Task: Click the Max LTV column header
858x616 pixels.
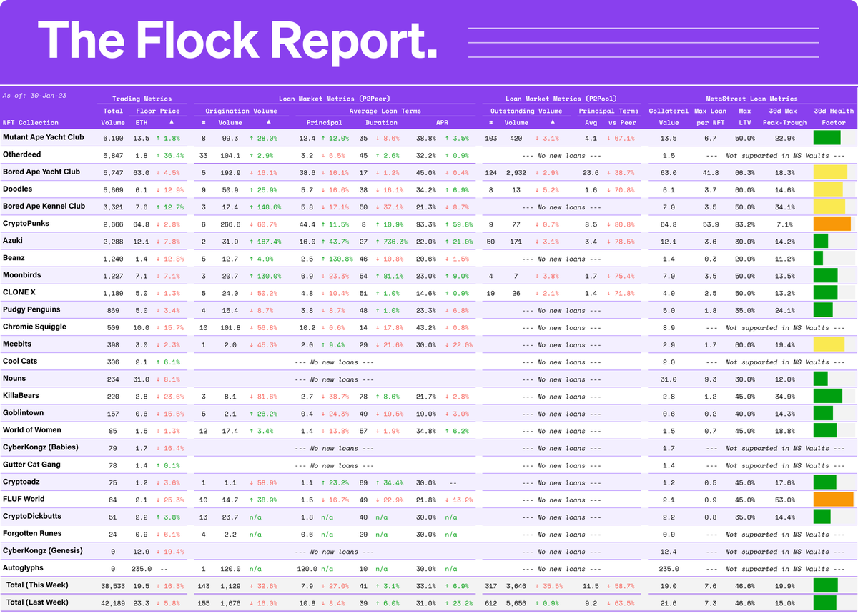Action: (744, 116)
